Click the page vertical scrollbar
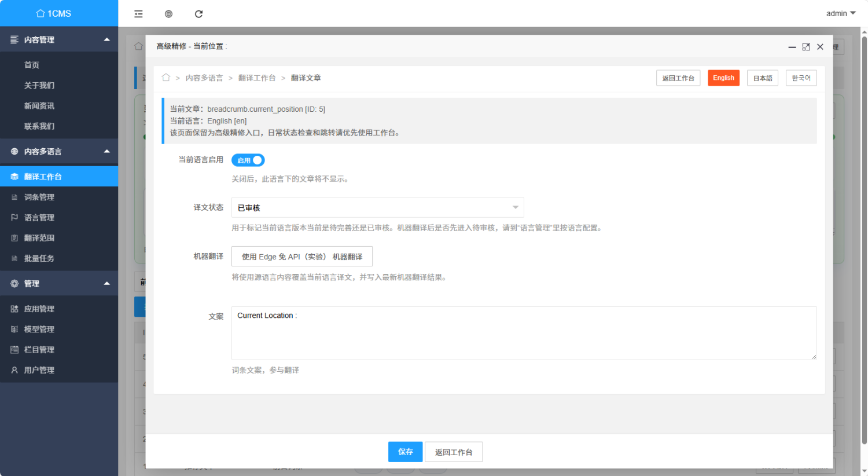Image resolution: width=868 pixels, height=476 pixels. (865, 240)
